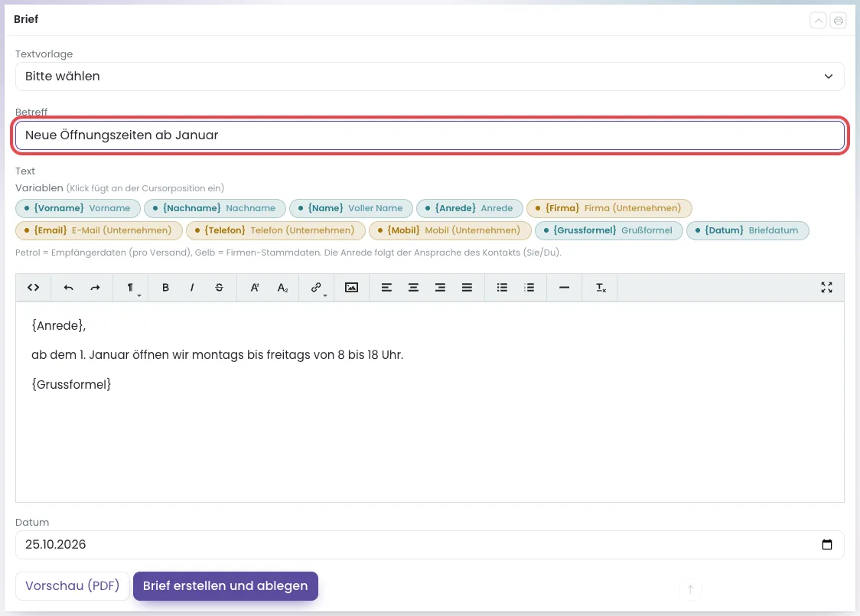Open the paragraph format dropdown
The height and width of the screenshot is (616, 860).
tap(131, 288)
